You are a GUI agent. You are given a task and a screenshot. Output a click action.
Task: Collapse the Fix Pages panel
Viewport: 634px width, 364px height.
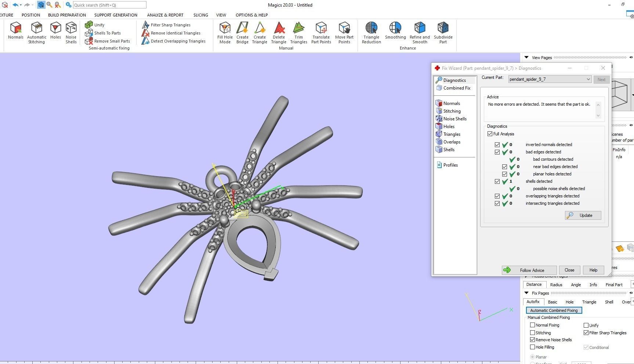(x=526, y=293)
